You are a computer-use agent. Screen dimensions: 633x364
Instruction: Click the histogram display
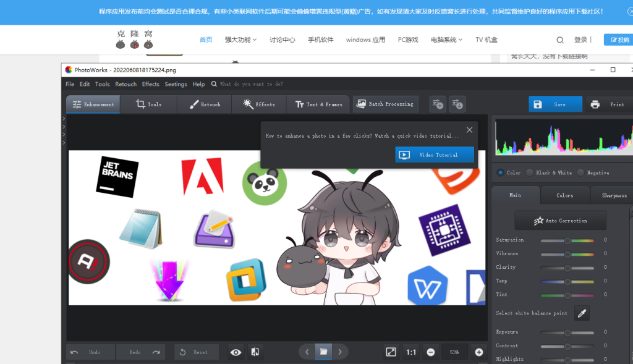point(564,137)
